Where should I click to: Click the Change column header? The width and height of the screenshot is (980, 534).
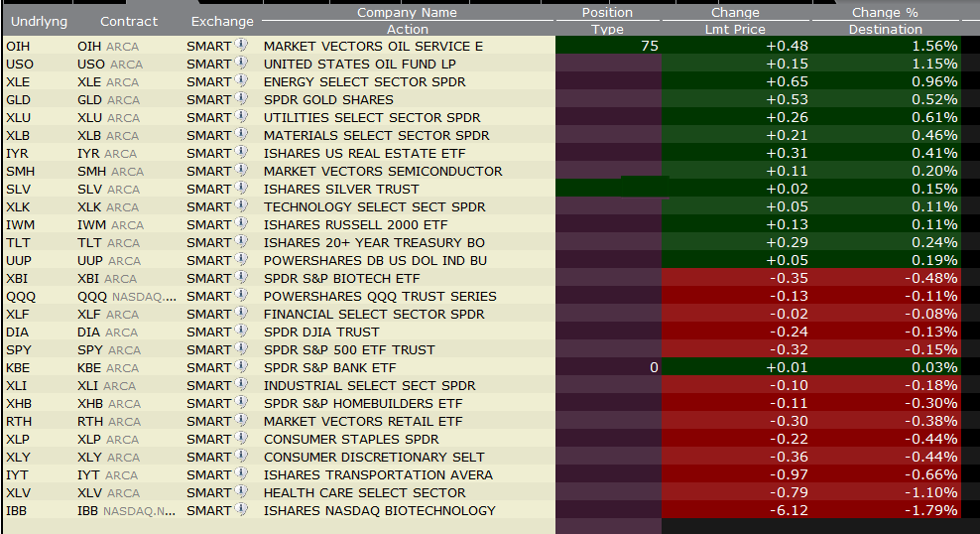(735, 13)
